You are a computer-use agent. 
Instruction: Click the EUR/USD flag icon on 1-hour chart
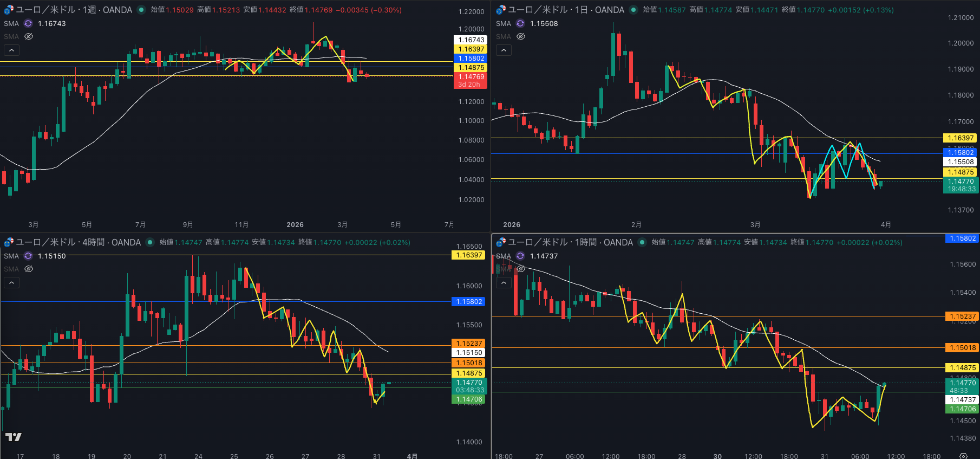[x=501, y=242]
